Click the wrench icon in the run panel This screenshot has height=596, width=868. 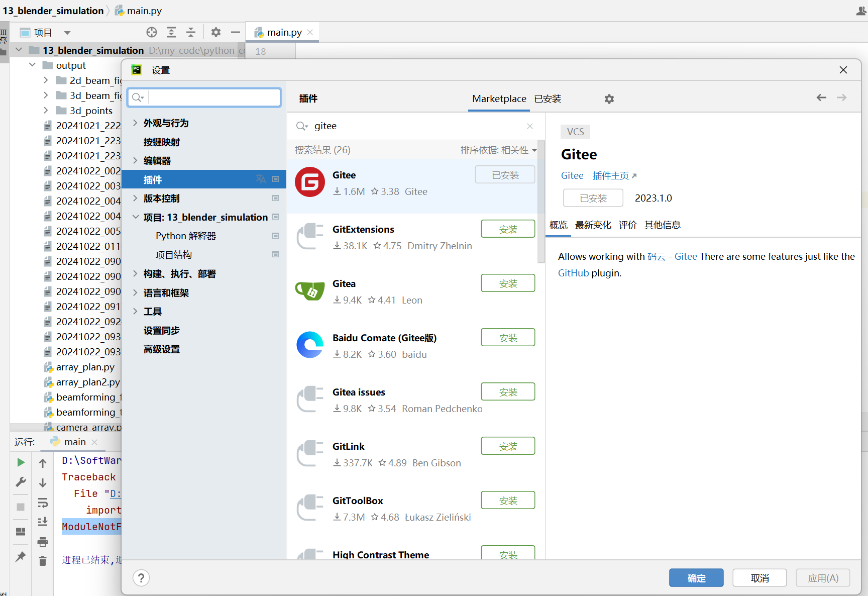[x=21, y=482]
